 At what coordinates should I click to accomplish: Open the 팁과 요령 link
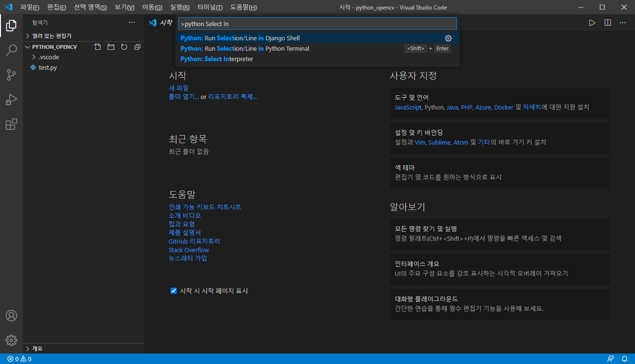click(x=182, y=224)
